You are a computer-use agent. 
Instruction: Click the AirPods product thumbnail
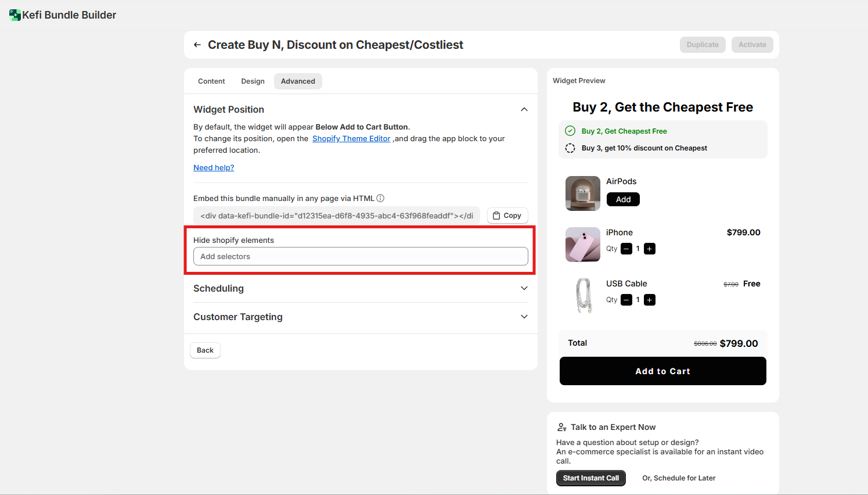(x=582, y=193)
